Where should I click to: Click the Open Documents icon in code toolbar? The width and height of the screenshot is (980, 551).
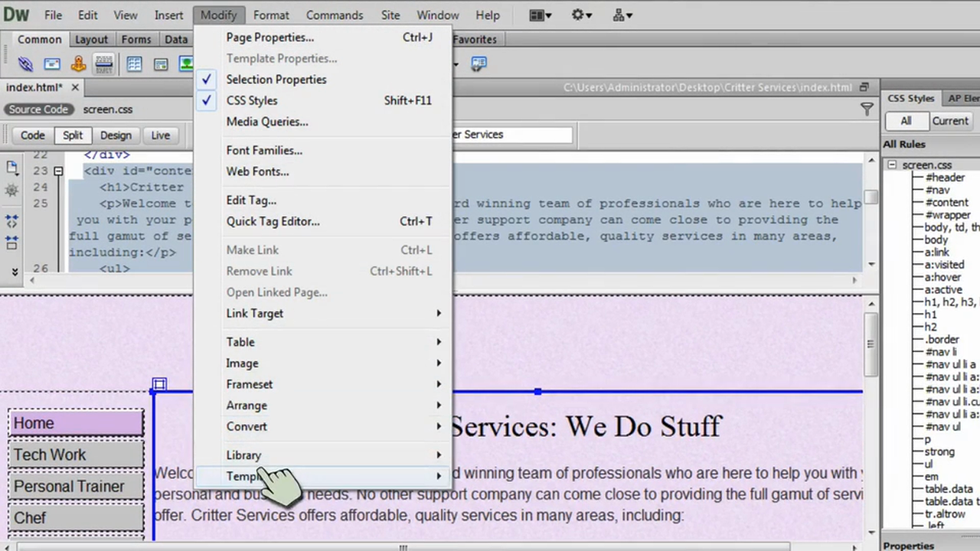click(11, 168)
